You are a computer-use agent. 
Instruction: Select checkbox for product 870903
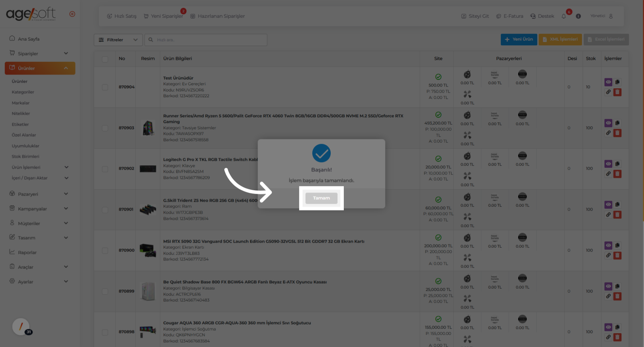click(105, 128)
